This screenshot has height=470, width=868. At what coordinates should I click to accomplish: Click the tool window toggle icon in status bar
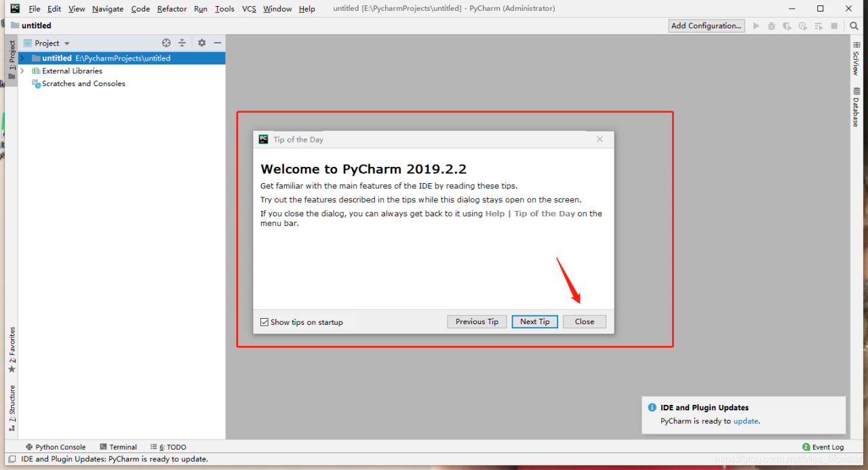pyautogui.click(x=12, y=459)
